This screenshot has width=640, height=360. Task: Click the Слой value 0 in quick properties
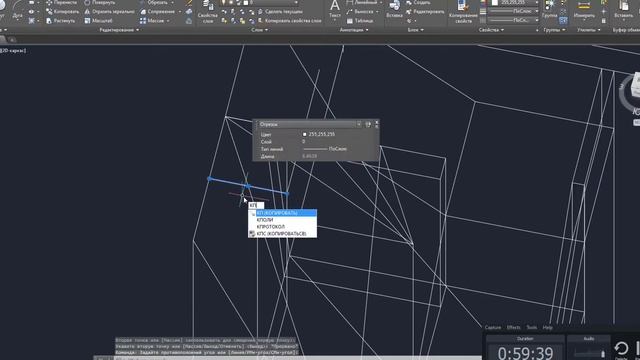[304, 141]
